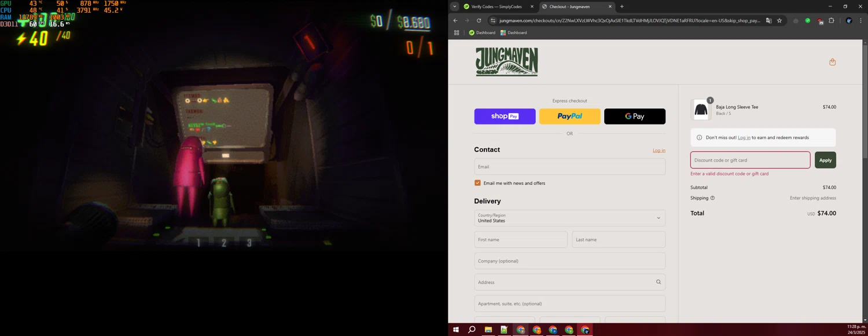868x336 pixels.
Task: Click the Jungmaven logo
Action: click(507, 62)
